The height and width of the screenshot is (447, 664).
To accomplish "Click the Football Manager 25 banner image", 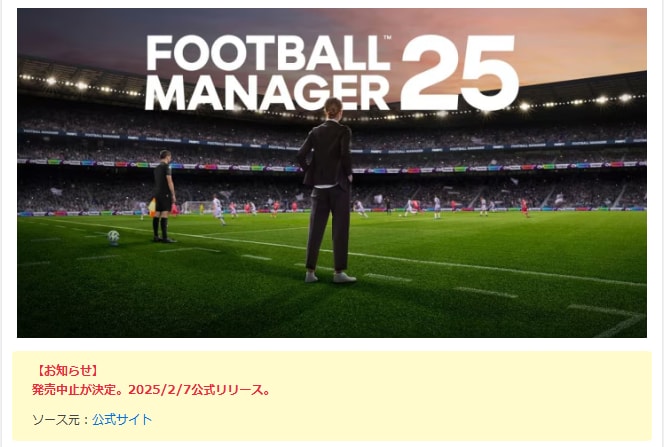I will 332,173.
